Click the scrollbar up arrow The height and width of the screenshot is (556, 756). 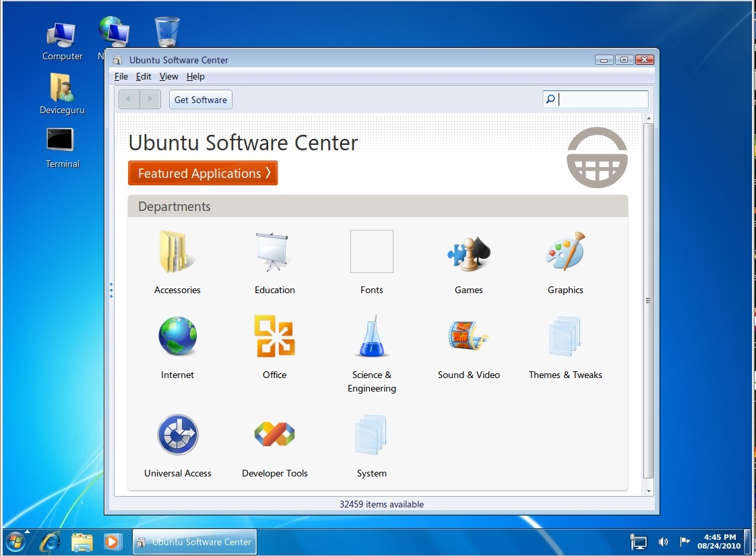pos(648,118)
